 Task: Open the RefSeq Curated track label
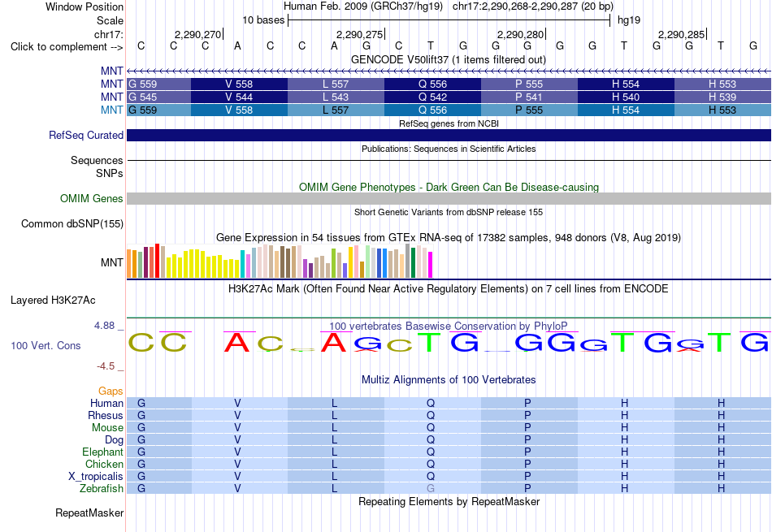(85, 136)
